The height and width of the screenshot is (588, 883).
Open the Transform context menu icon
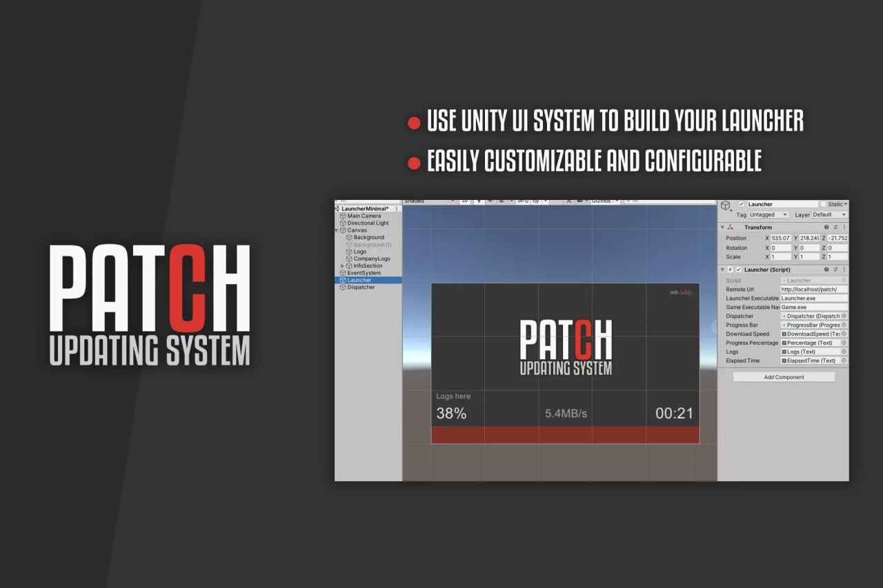844,227
